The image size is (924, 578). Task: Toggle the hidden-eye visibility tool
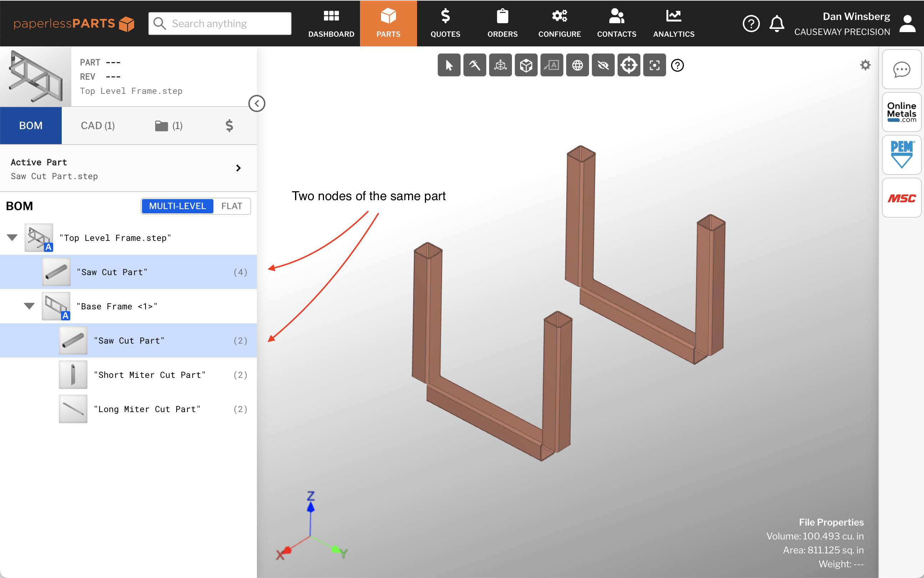point(603,65)
